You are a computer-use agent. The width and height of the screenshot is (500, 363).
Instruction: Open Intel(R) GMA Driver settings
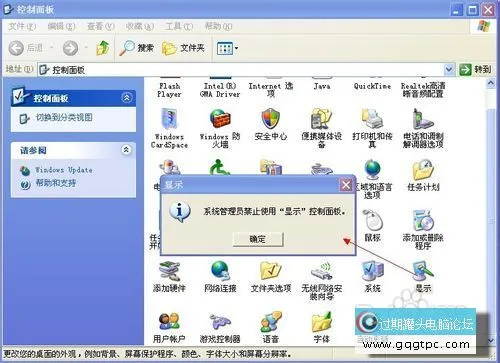[x=220, y=89]
